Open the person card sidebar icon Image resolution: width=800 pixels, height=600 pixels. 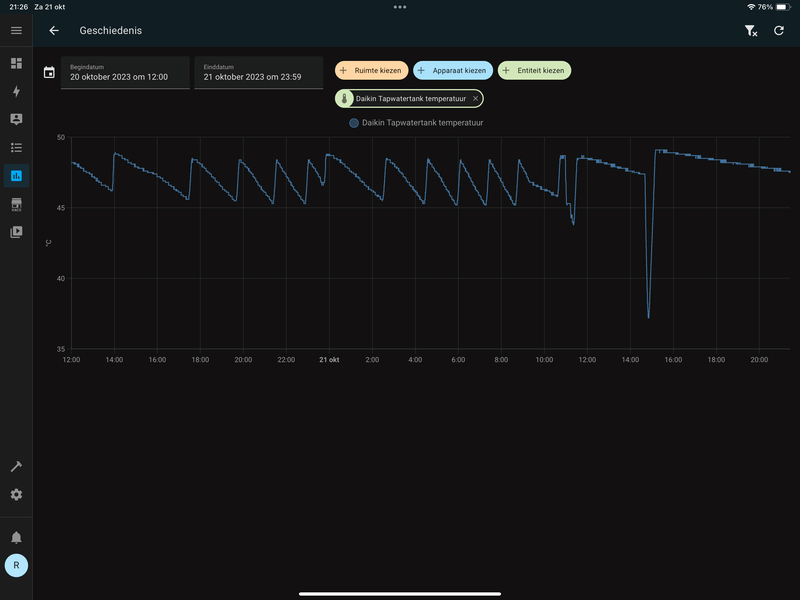[x=16, y=119]
